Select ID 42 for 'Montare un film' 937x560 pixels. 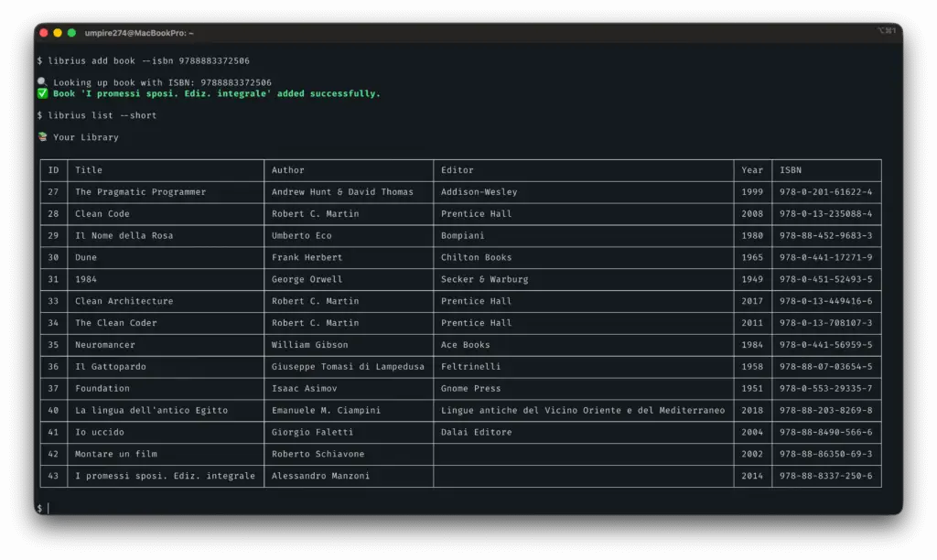(53, 454)
